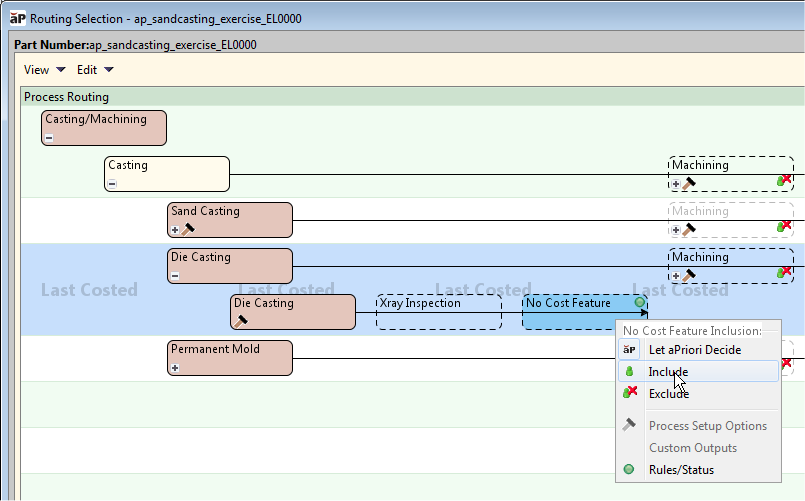Collapse the Casting/Machining node
The image size is (805, 501).
49,138
